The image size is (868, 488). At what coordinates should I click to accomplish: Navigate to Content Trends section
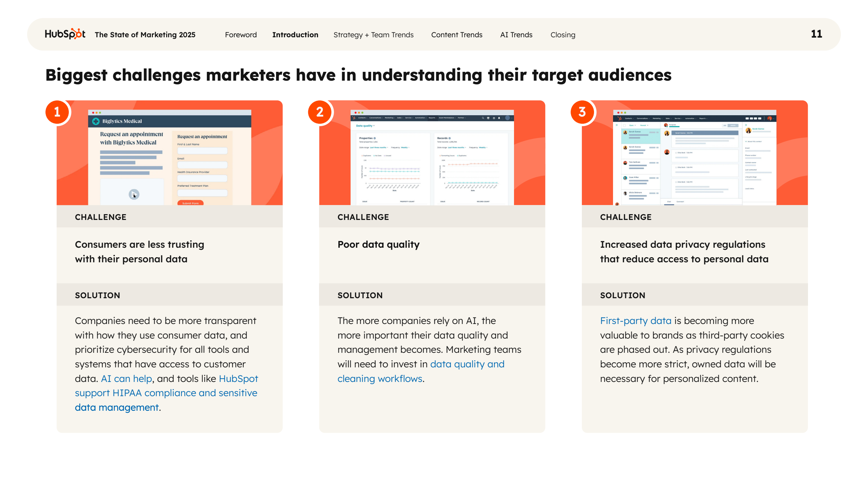coord(456,35)
